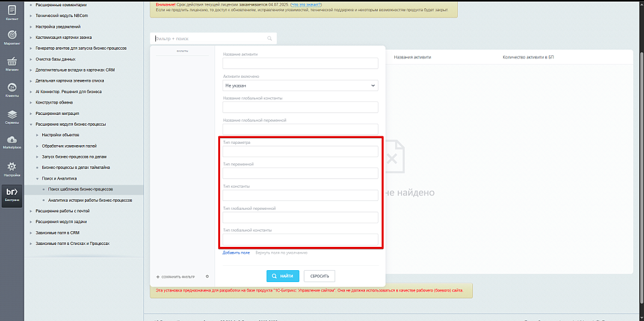The image size is (644, 321).
Task: Click the filter settings gear icon
Action: click(x=207, y=276)
